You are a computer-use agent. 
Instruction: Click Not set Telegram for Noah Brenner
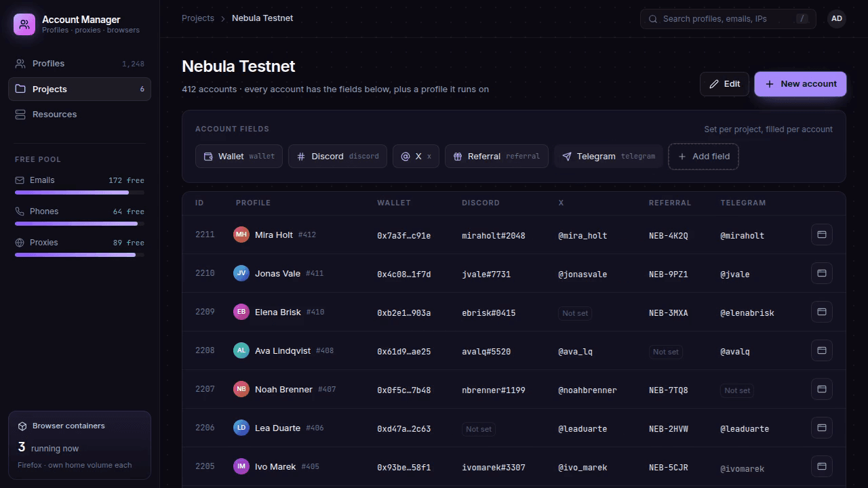tap(737, 390)
